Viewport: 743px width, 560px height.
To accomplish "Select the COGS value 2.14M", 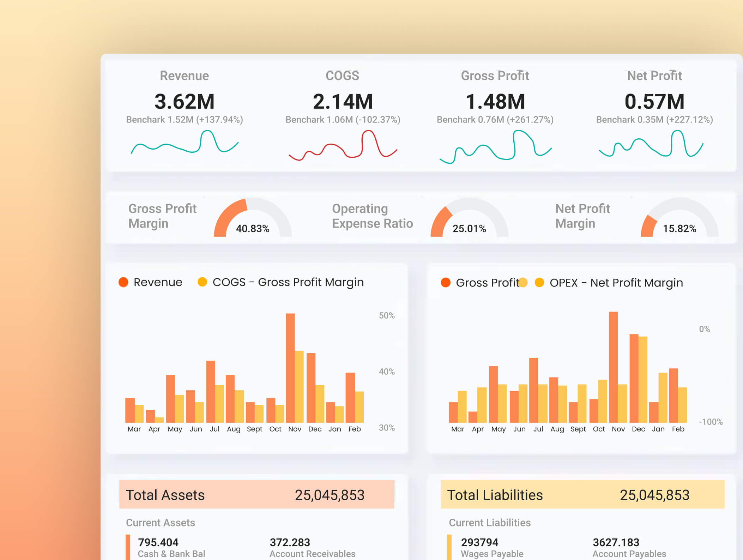I will [343, 102].
